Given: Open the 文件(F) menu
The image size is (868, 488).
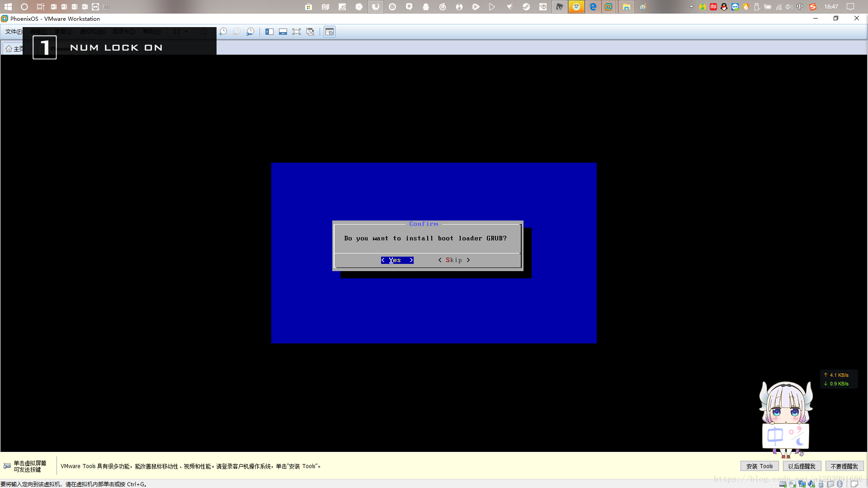Looking at the screenshot, I should 14,32.
